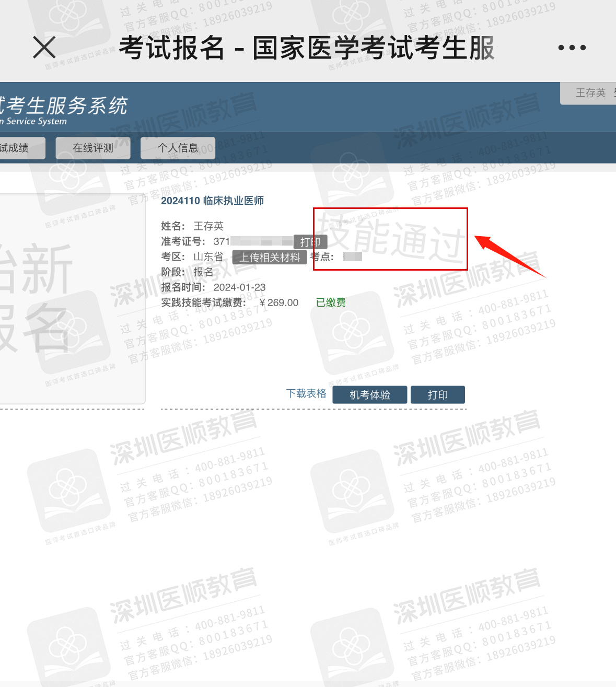Click the registration date 2024-01-23
Image resolution: width=616 pixels, height=687 pixels.
click(x=239, y=287)
